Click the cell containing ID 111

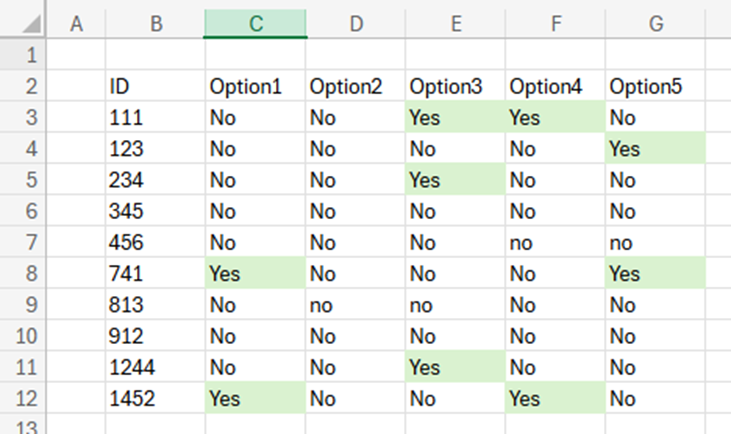click(x=155, y=118)
